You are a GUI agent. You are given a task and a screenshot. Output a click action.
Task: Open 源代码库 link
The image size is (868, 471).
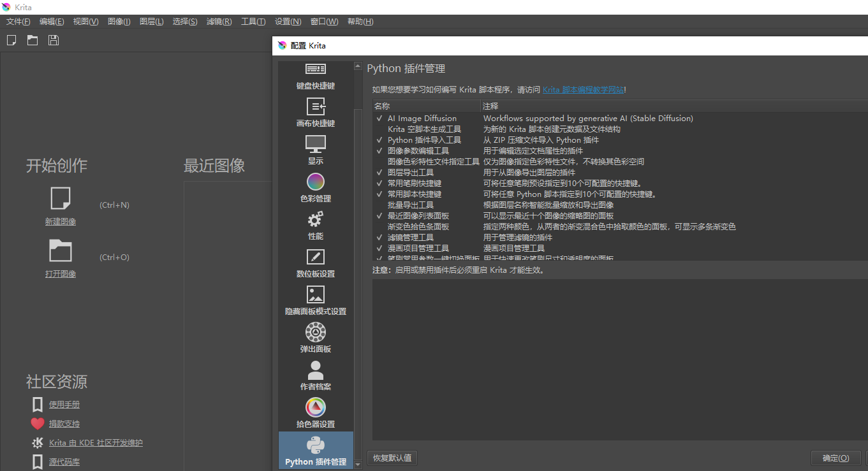click(x=64, y=462)
